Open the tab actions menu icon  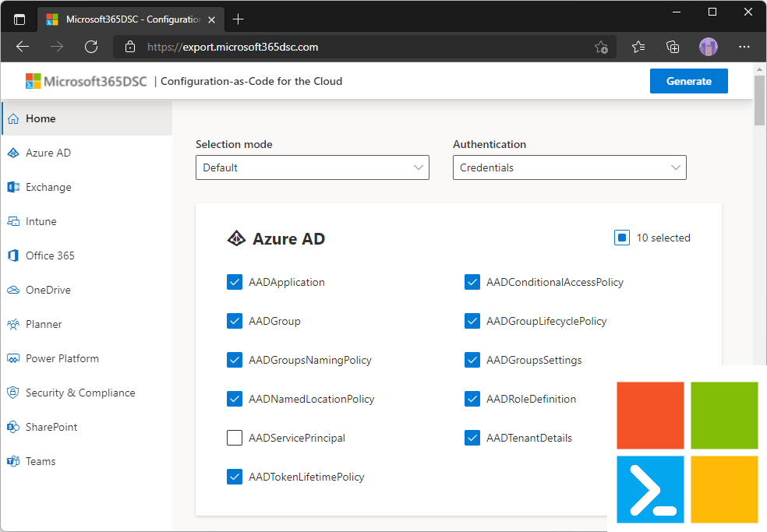pos(19,19)
